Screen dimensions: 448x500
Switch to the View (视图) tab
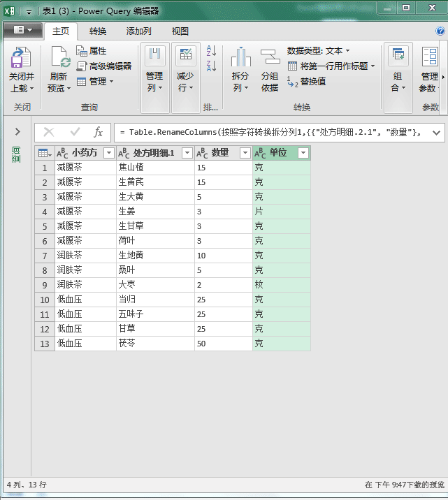(x=180, y=31)
